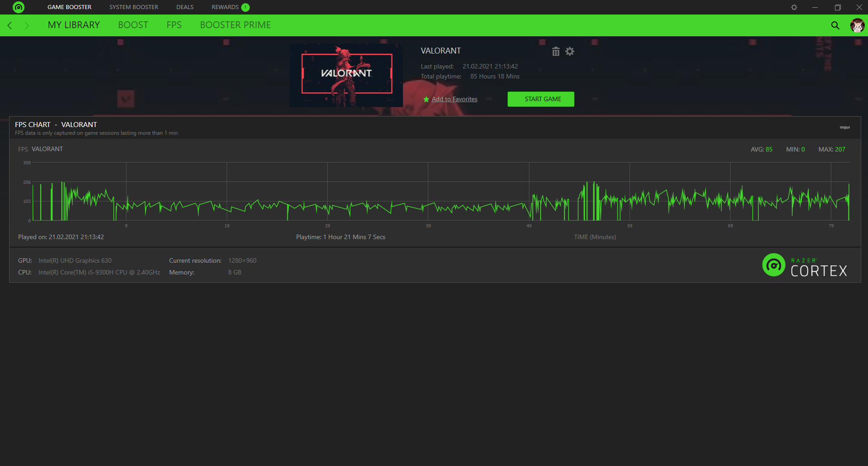This screenshot has height=466, width=868.
Task: Click the VALORANT game title text
Action: pyautogui.click(x=441, y=51)
